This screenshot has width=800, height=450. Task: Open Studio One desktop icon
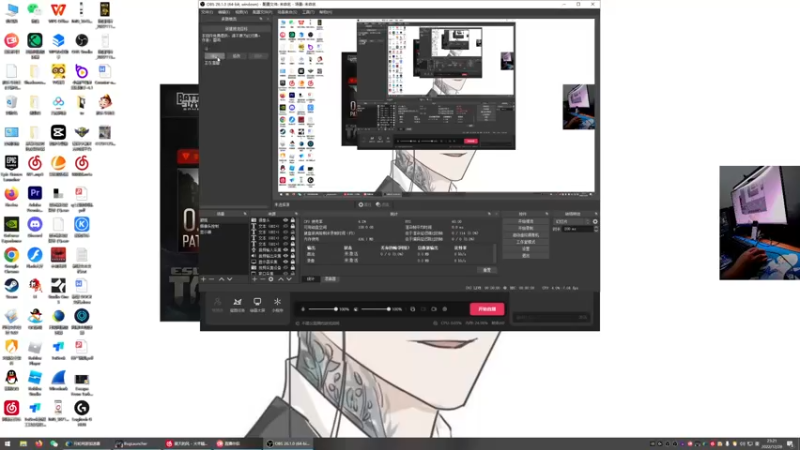coord(58,290)
